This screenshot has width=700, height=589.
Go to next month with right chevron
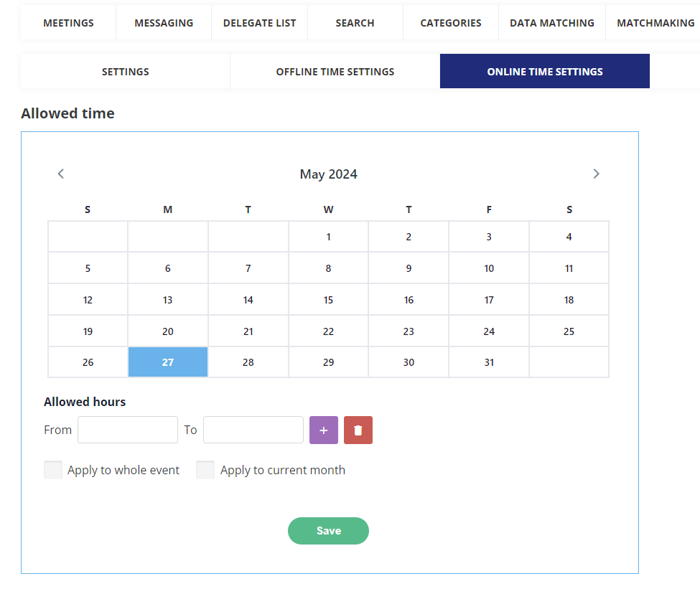pos(596,174)
